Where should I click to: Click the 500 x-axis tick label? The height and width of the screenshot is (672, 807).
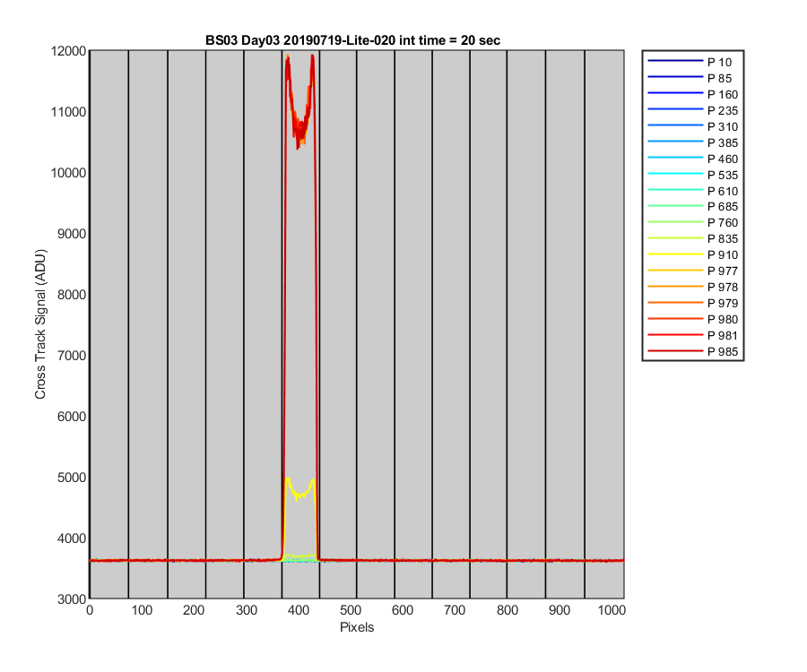351,610
